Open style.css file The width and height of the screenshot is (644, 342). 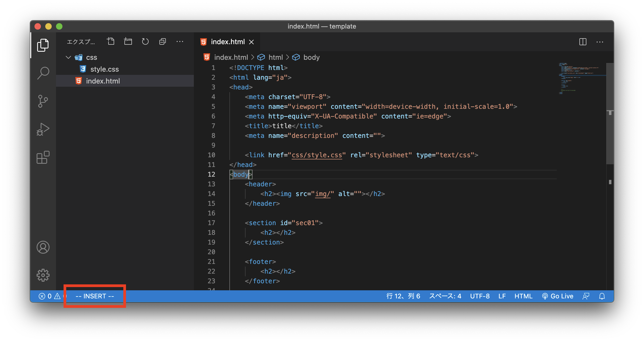(x=125, y=69)
